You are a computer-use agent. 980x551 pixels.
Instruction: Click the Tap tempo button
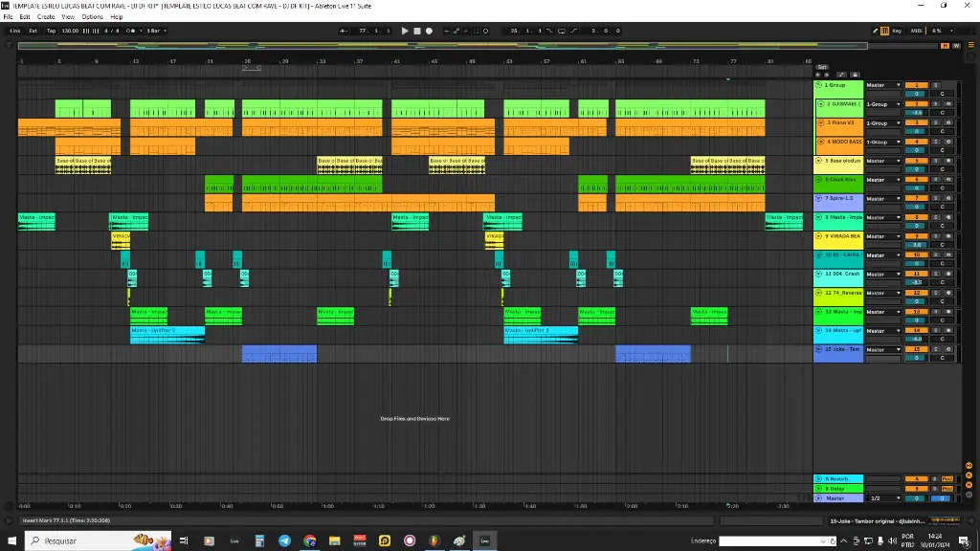[x=52, y=31]
